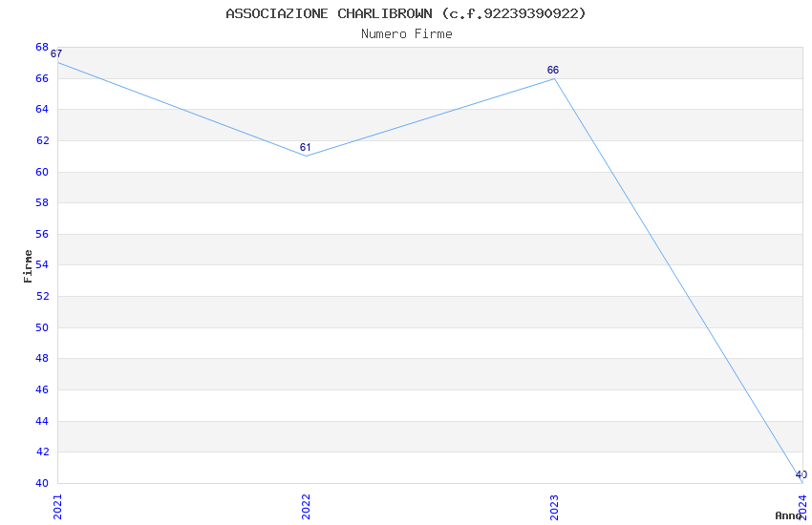Click the y-axis value 58
This screenshot has width=812, height=525.
42,202
